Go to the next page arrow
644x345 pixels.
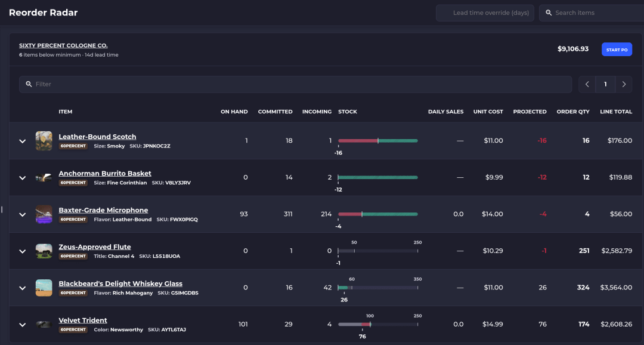click(x=624, y=84)
